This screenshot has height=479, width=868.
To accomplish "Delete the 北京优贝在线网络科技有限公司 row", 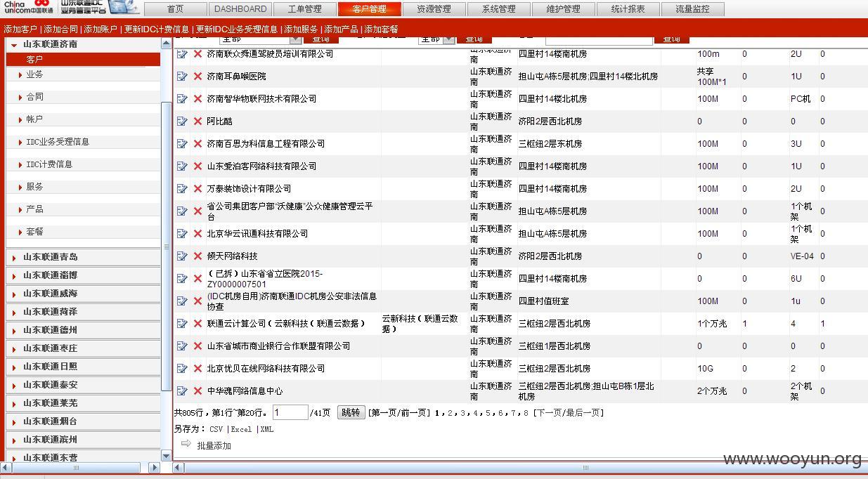I will (197, 368).
